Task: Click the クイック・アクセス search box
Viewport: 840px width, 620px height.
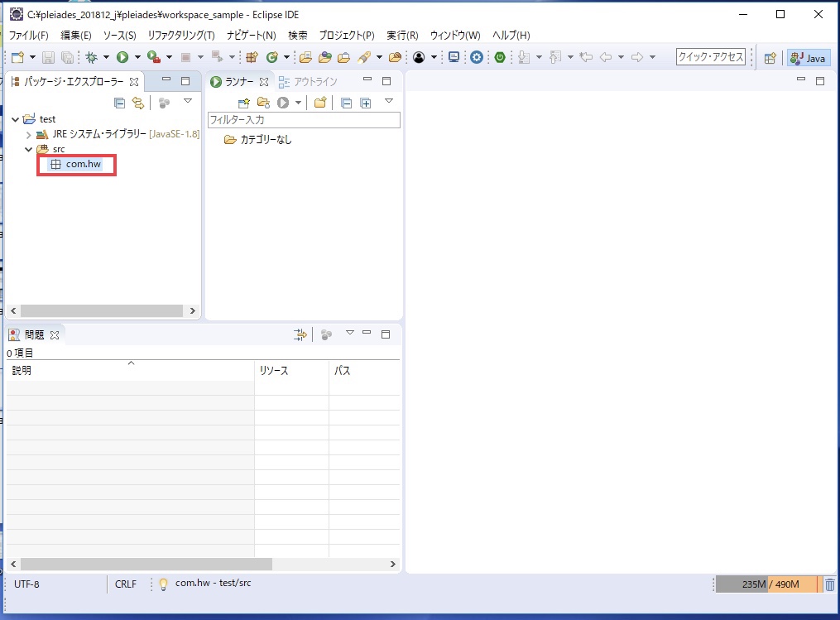Action: tap(710, 57)
